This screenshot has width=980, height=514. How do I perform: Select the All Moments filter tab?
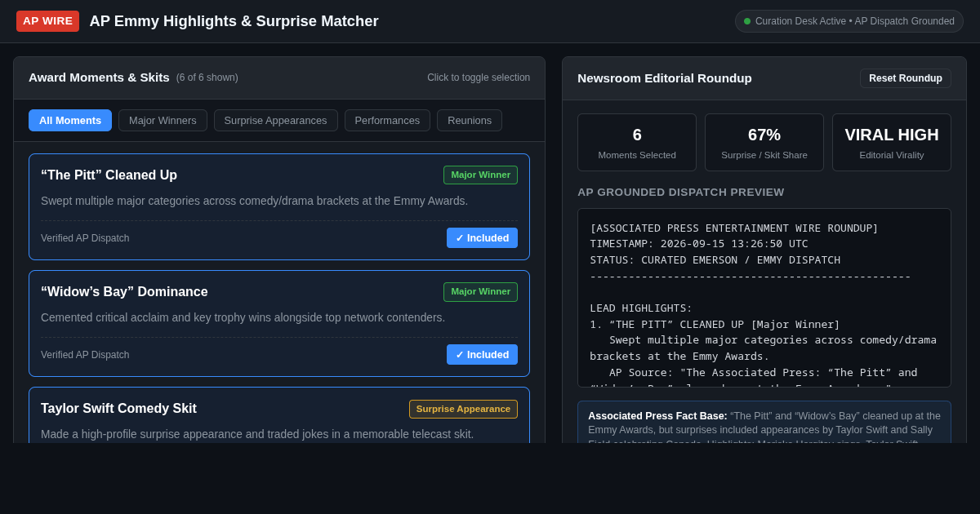click(70, 121)
